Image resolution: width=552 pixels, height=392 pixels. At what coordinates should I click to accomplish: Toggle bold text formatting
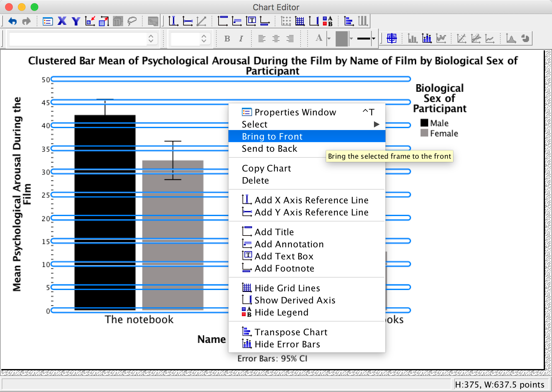tap(227, 39)
